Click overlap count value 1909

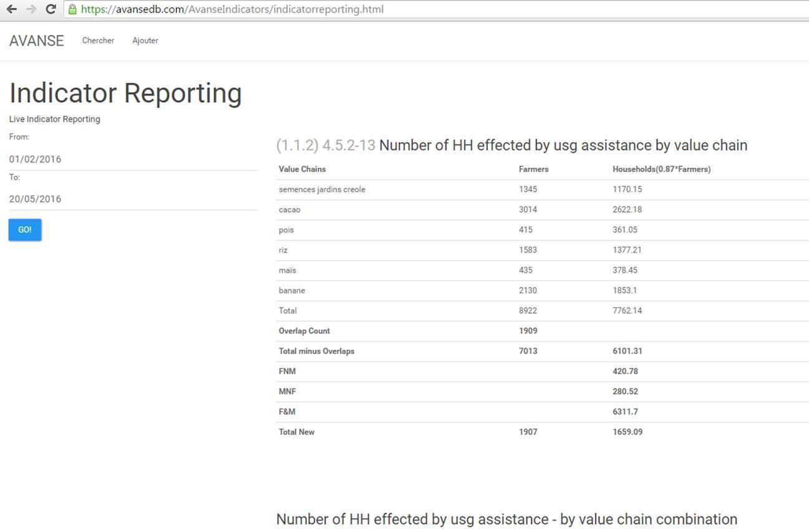528,331
